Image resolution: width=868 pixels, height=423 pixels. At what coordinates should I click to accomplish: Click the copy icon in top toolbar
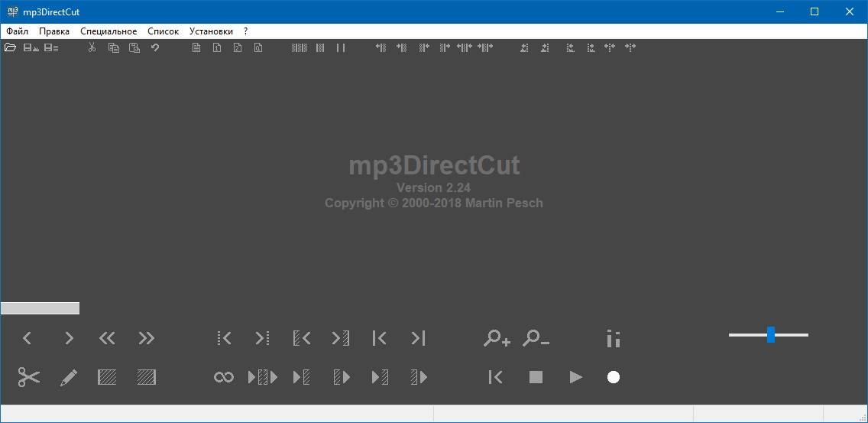[x=114, y=47]
